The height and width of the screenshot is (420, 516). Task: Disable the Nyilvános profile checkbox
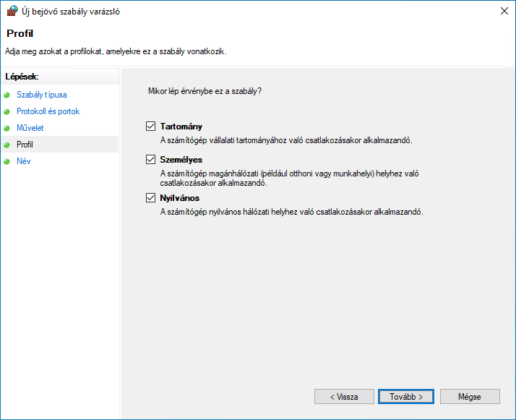(151, 197)
